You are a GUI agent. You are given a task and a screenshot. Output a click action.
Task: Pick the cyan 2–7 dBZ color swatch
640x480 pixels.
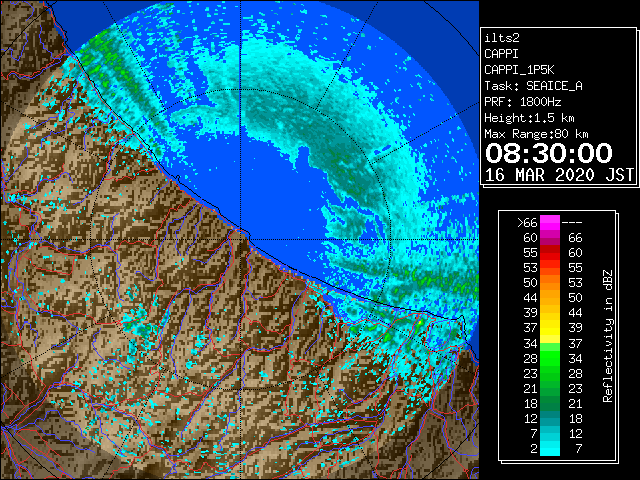550,449
